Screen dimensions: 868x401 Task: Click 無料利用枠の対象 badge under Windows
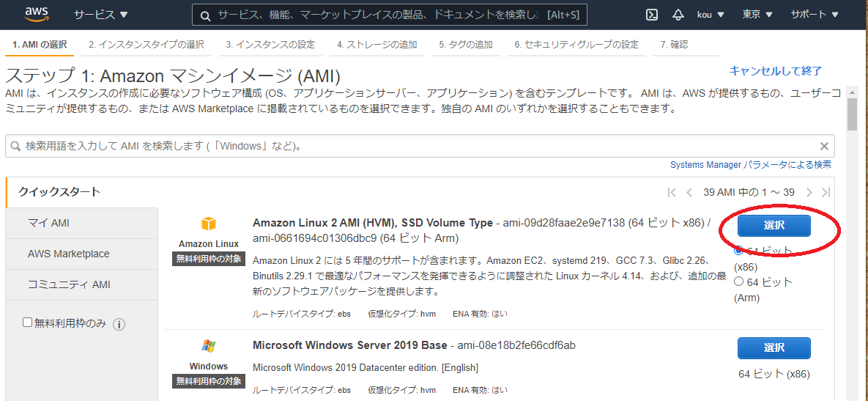coord(209,381)
